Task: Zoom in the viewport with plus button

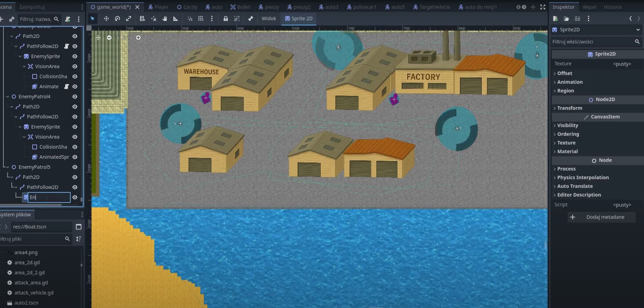Action: tap(138, 38)
